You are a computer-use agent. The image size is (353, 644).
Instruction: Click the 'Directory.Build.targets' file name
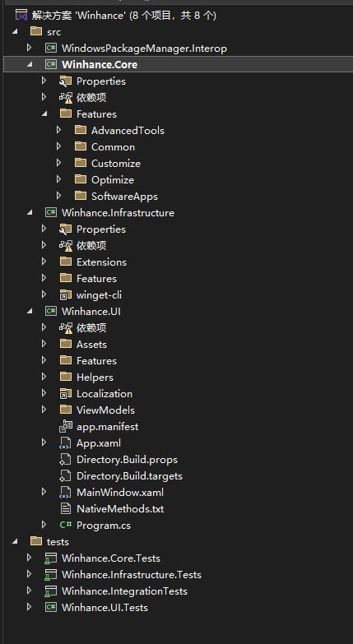(129, 476)
